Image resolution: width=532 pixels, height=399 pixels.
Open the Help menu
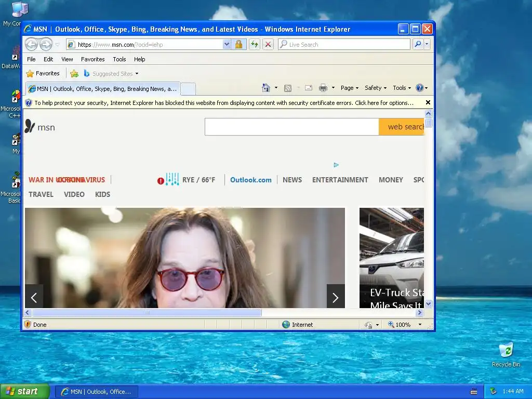click(x=139, y=59)
